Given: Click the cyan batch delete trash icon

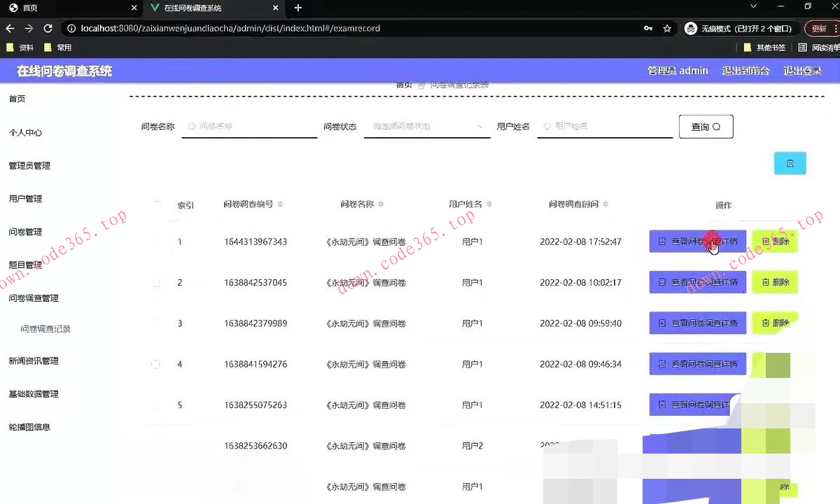Looking at the screenshot, I should [x=790, y=163].
